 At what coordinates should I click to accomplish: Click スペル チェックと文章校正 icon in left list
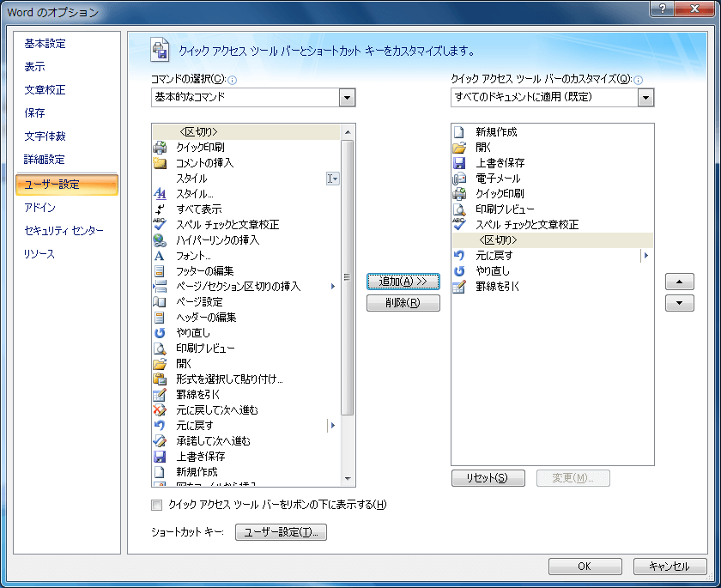160,224
